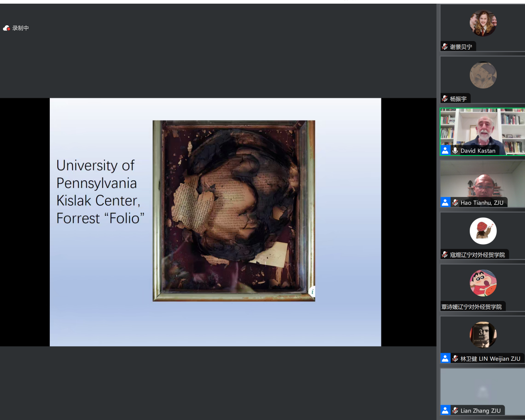Click the muted microphone icon beside 寇煜辽宁对外经贸学院
The width and height of the screenshot is (525, 420).
(445, 255)
